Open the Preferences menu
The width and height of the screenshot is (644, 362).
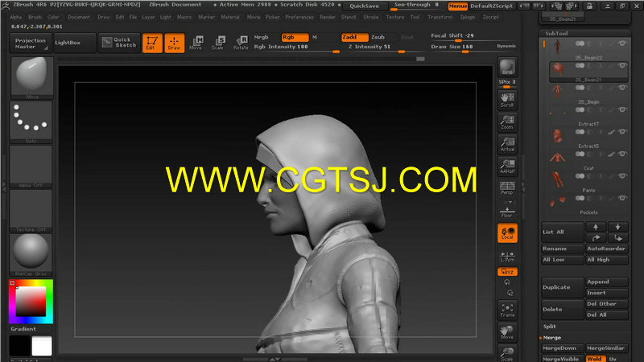(299, 17)
